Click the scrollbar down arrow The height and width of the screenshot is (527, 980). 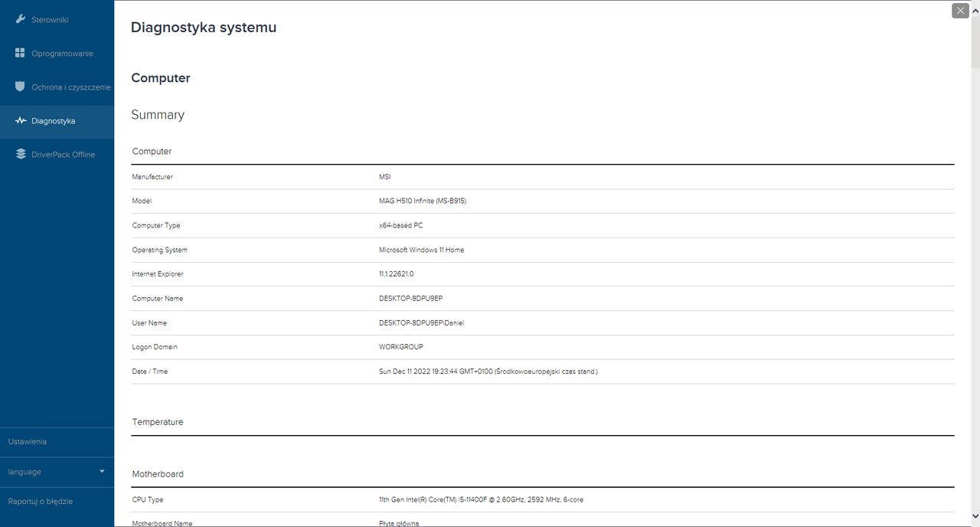coord(974,516)
